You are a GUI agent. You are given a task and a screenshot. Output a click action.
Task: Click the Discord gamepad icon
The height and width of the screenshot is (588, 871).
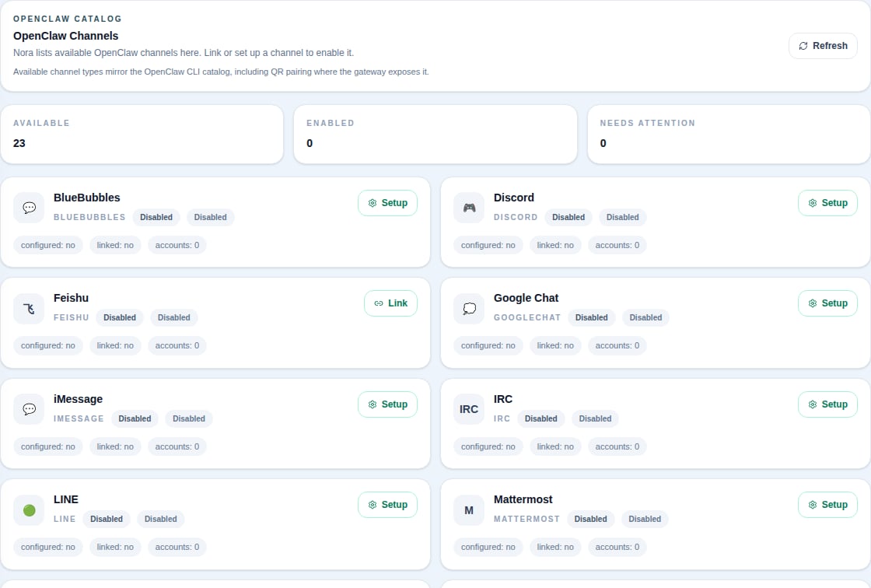click(469, 208)
